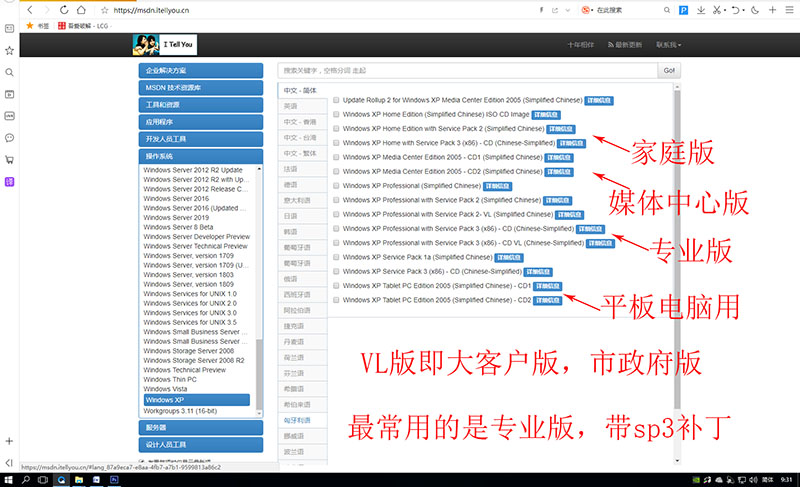Check XP Home Edition with Service Pack 2
Viewport: 800px width, 487px height.
click(x=336, y=129)
